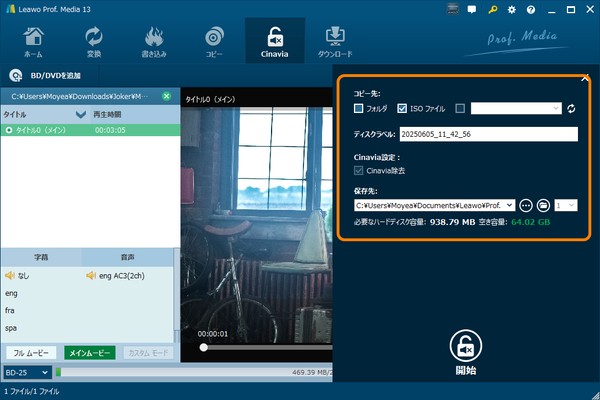
Task: Click the 938.79 MB required space value
Action: click(452, 222)
